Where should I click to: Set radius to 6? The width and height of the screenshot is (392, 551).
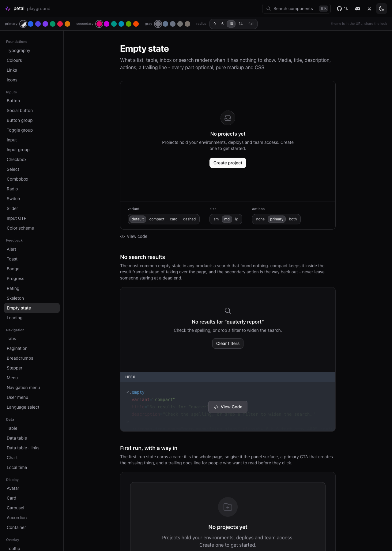[222, 24]
